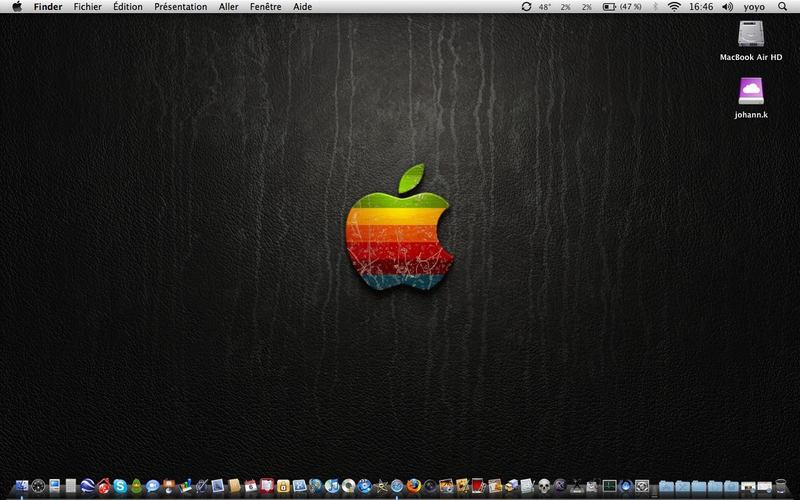Open the Apple menu

17,7
